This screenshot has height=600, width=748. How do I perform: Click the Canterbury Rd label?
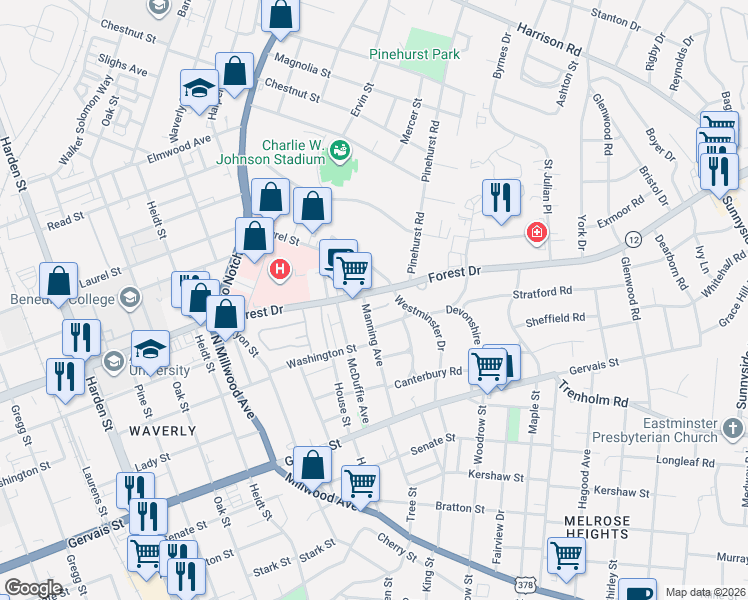click(x=428, y=377)
